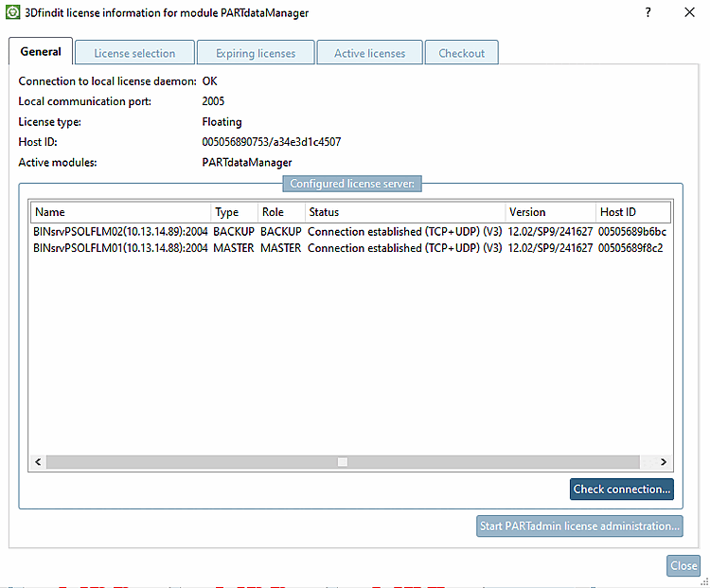
Task: Switch to the General tab
Action: pos(41,52)
